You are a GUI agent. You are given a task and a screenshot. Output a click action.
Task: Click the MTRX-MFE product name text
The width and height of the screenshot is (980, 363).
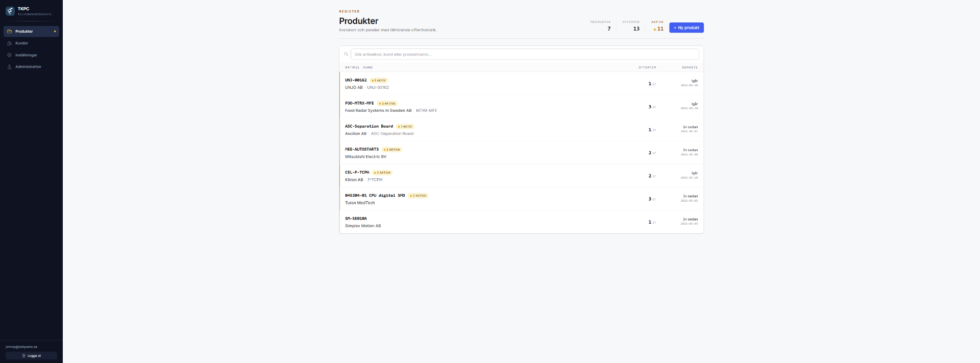[x=427, y=111]
